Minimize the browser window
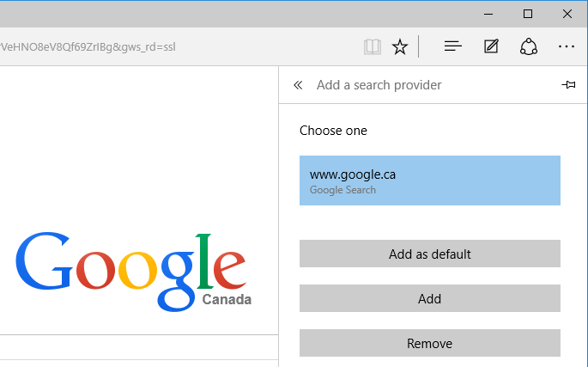 [488, 15]
